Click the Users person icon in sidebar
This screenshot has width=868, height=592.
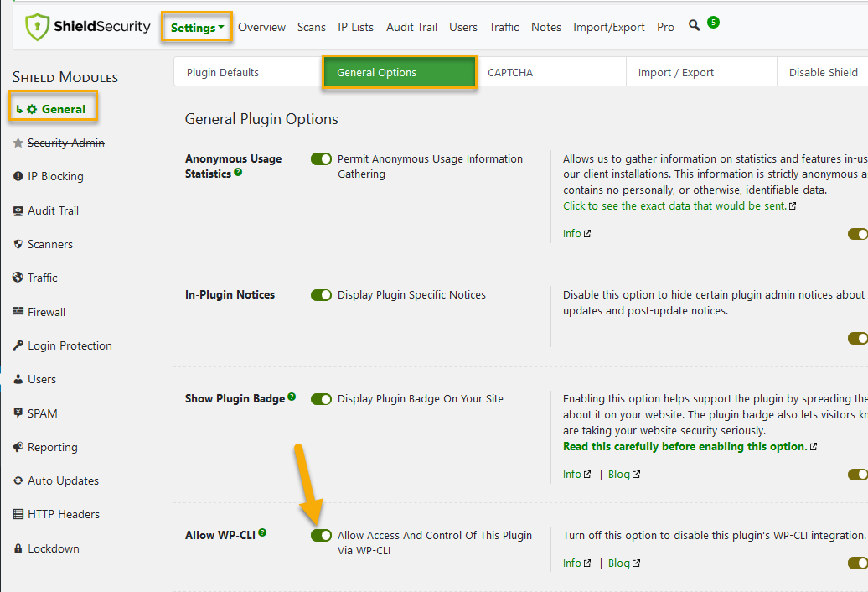click(18, 379)
